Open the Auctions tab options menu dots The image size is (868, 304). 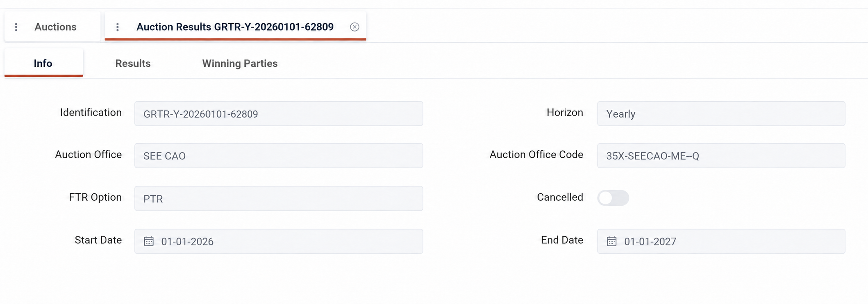[x=16, y=27]
